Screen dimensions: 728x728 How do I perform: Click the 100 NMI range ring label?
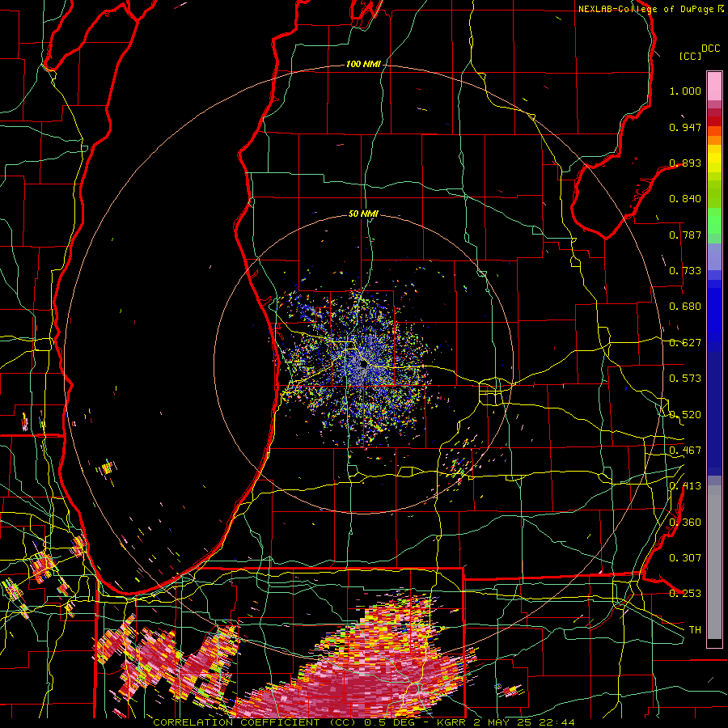click(363, 64)
